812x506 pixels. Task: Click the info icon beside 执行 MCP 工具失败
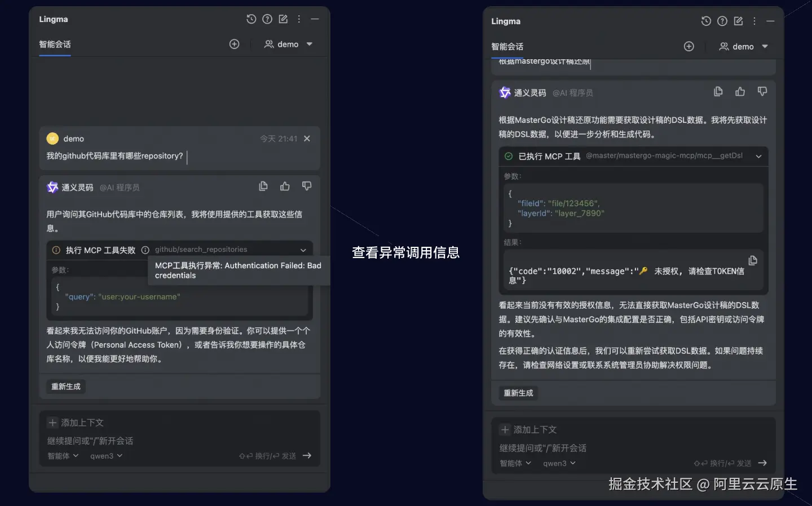point(145,250)
